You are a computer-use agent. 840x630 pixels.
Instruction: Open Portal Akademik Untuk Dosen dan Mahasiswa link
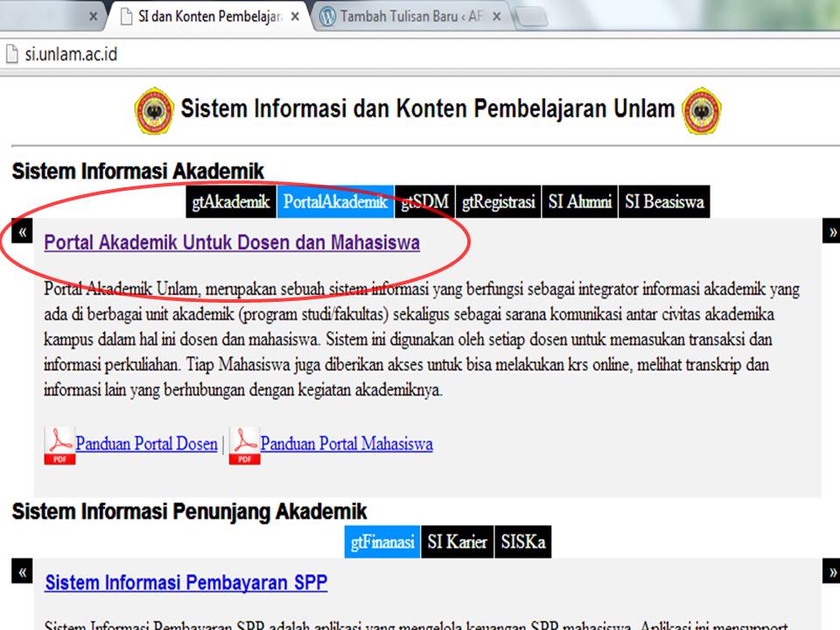tap(232, 242)
